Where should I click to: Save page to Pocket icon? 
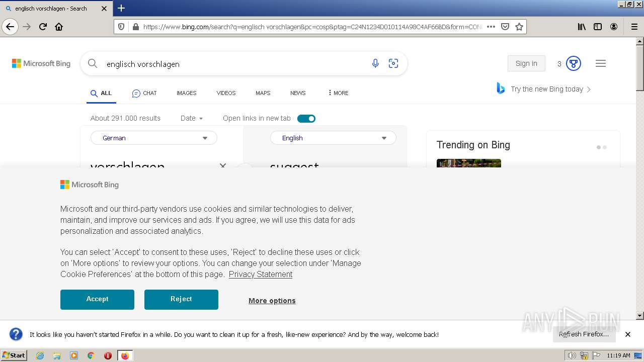pos(505,27)
